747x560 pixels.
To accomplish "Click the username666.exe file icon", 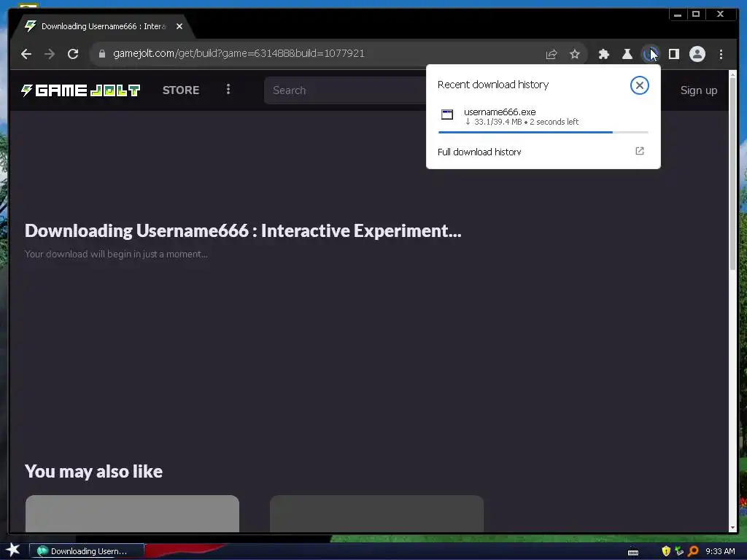I will click(447, 114).
